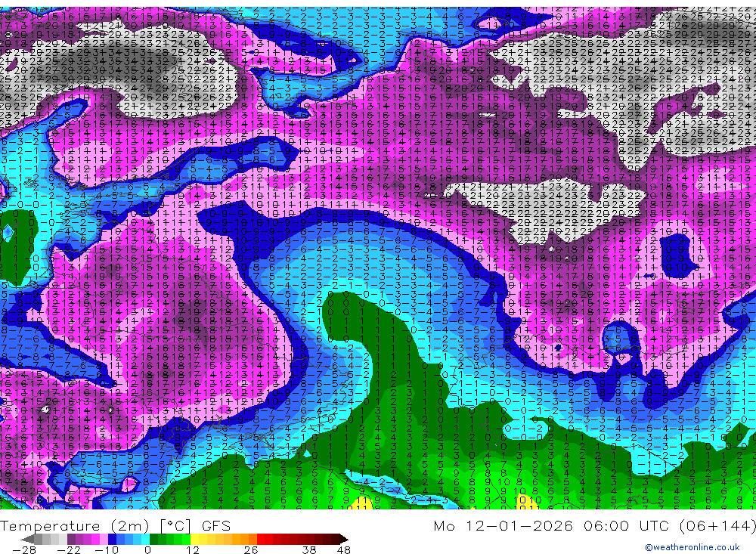Click the 'Mo 12-01-2026 06:00 UTC (06+144)' timestamp
Screen dimensions: 756x554
click(x=594, y=525)
